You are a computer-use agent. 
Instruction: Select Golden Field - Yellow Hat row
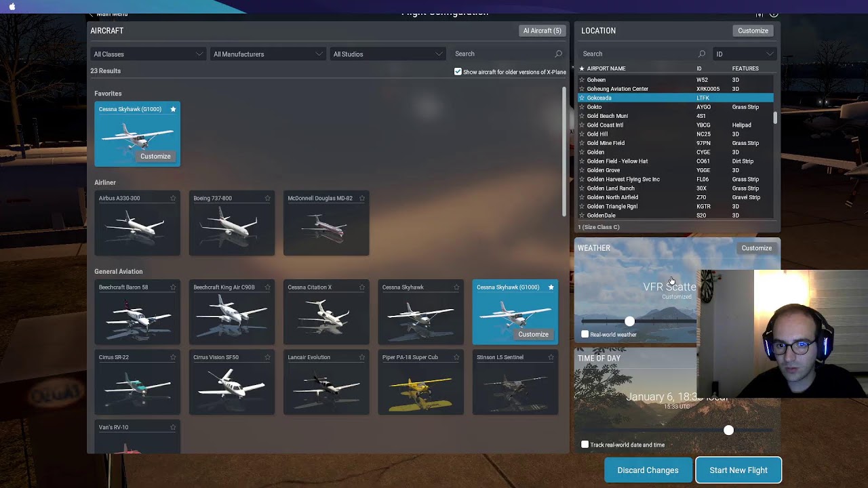pos(675,161)
